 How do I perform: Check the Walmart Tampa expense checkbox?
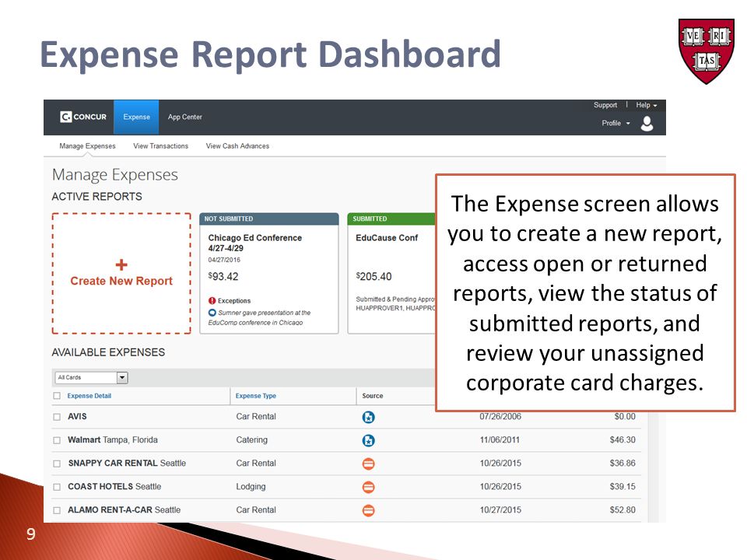click(x=57, y=440)
